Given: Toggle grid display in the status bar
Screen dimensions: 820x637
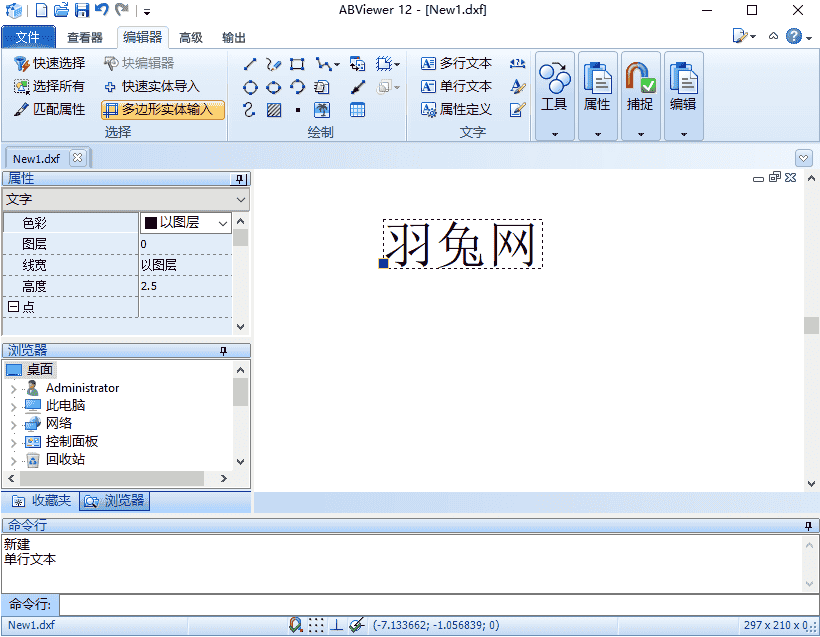Looking at the screenshot, I should pyautogui.click(x=317, y=625).
